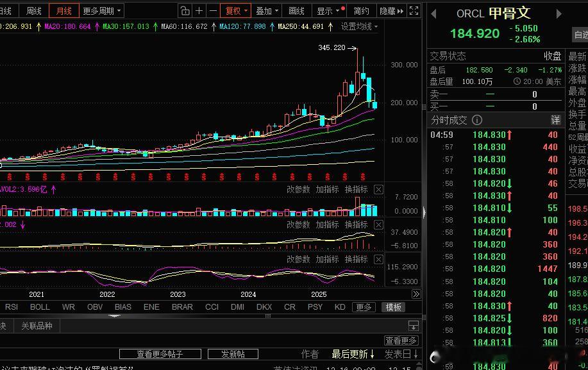Zoom out chart with minus icon
The width and height of the screenshot is (588, 370).
tap(213, 11)
